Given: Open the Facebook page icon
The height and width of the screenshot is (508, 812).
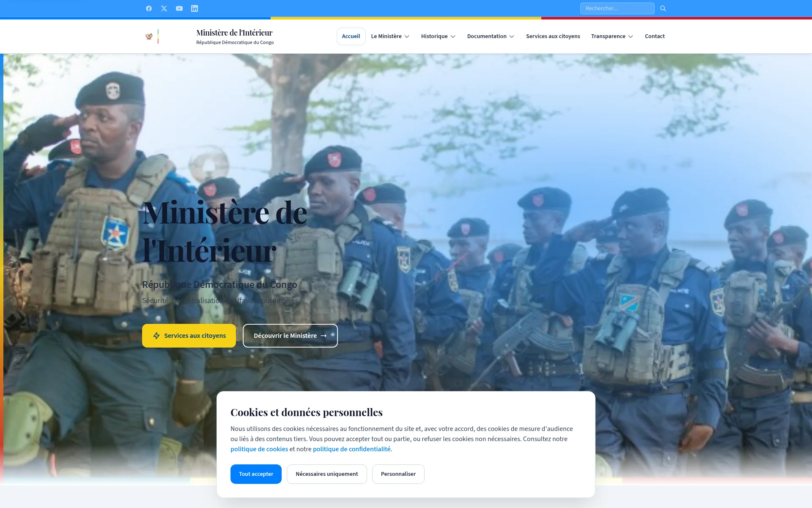Looking at the screenshot, I should [149, 8].
